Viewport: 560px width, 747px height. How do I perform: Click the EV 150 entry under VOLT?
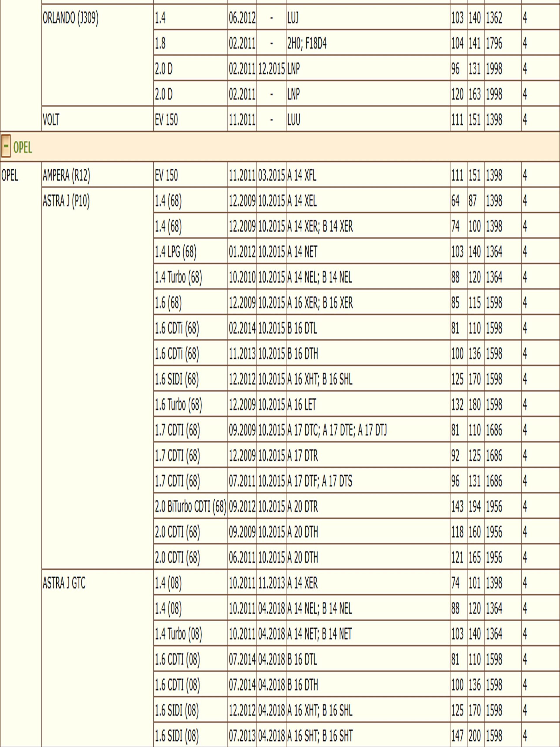pos(166,120)
